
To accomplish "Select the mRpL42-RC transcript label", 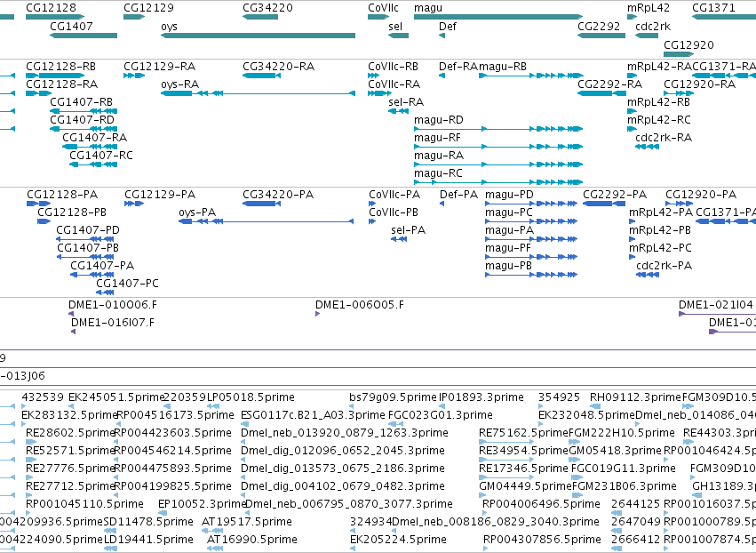I will 659,120.
